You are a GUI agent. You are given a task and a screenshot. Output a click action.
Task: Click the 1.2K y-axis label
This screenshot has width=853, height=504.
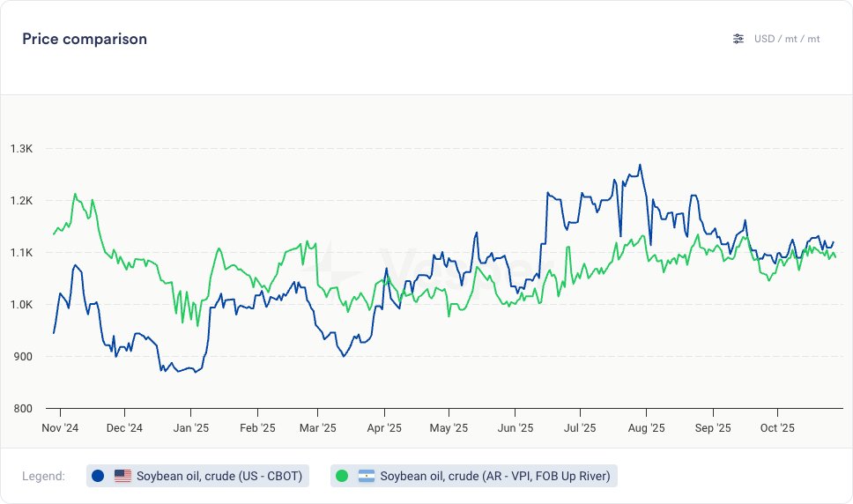click(x=21, y=201)
